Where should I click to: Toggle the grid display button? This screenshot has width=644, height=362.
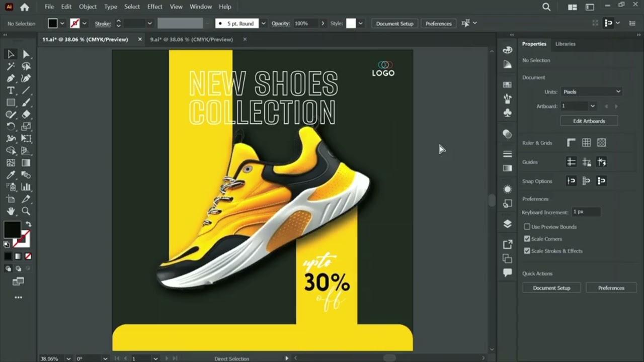click(x=586, y=143)
